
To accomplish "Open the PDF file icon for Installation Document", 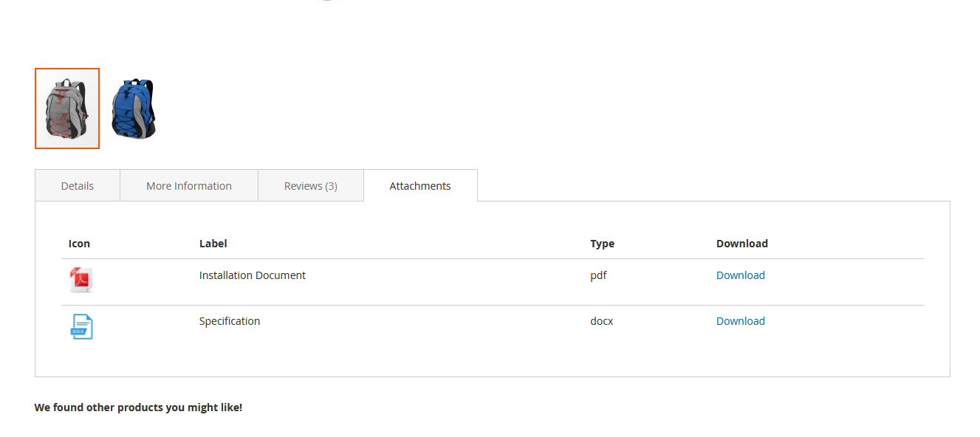I will 81,281.
